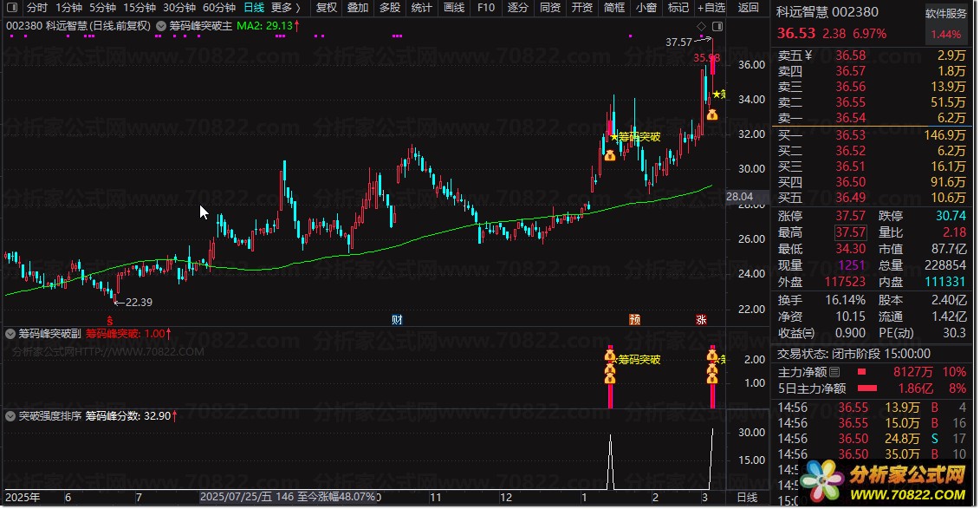Expand the 筹码峰突破主 indicator dropdown
980x509 pixels.
[x=163, y=26]
